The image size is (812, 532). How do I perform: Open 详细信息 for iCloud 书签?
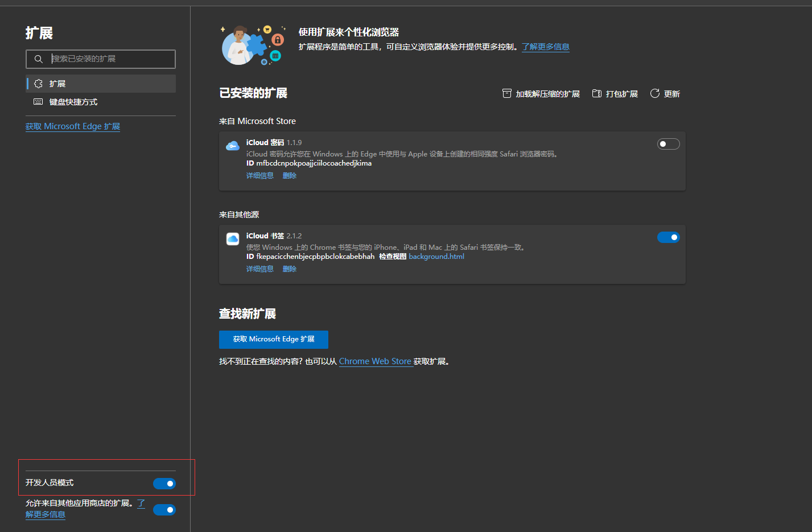[260, 269]
